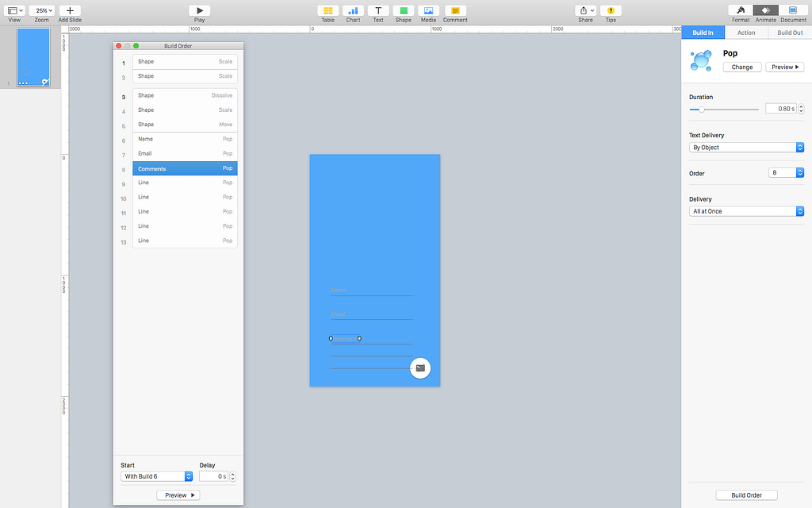
Task: Click the Change effect button
Action: point(742,67)
